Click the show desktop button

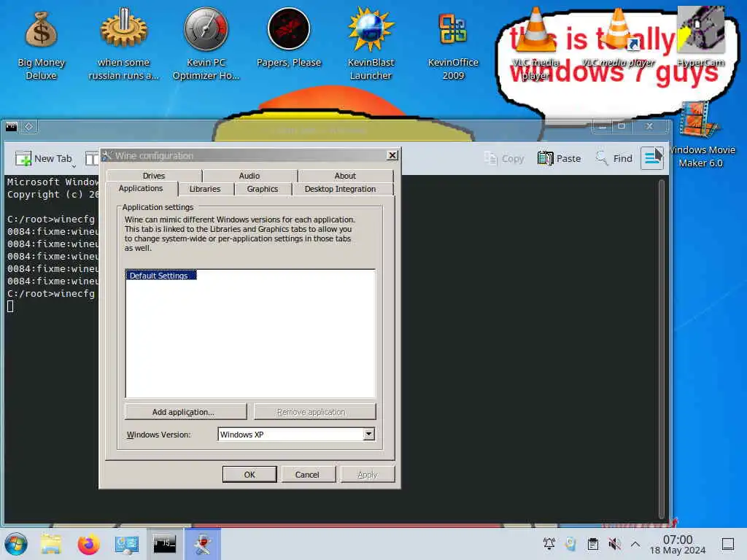click(727, 543)
